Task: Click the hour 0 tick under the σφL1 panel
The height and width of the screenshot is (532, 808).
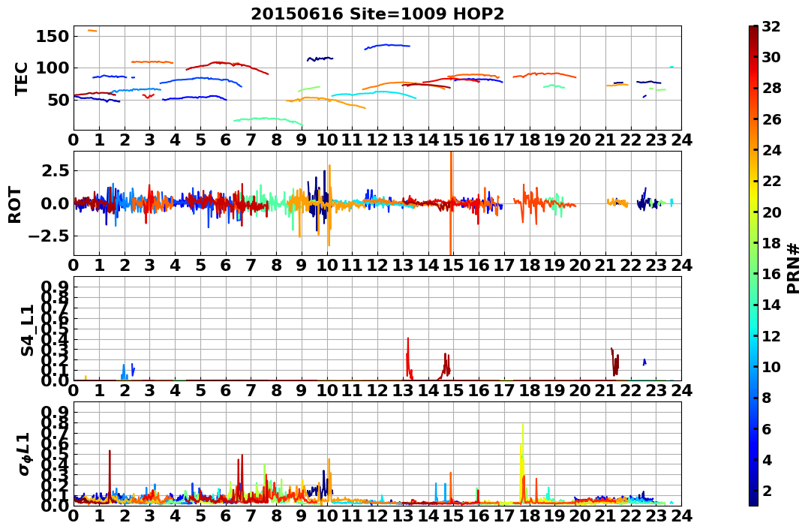Action: (x=74, y=515)
